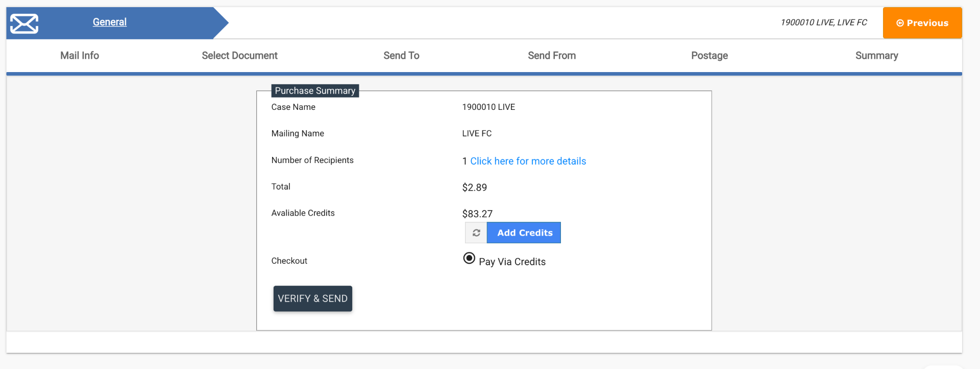The width and height of the screenshot is (980, 369).
Task: Click the LIVE FC mailing name value
Action: point(477,134)
